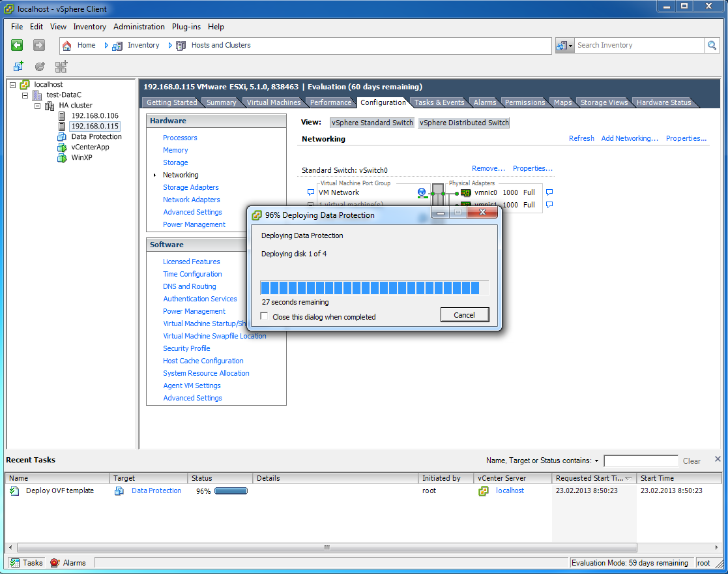Click the deployment progress bar in dialog
The width and height of the screenshot is (728, 574).
[374, 288]
